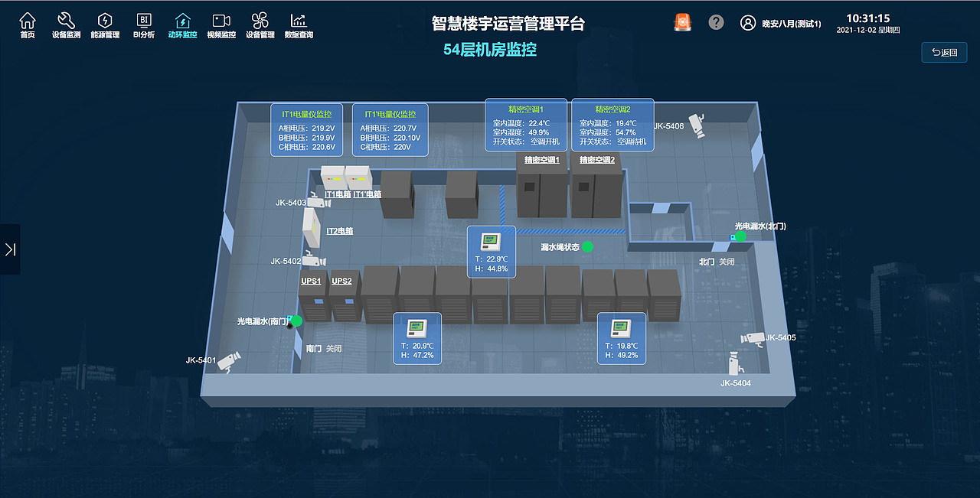The width and height of the screenshot is (980, 498).
Task: Click 智慧楼宇运营管理平台 title
Action: pyautogui.click(x=508, y=24)
